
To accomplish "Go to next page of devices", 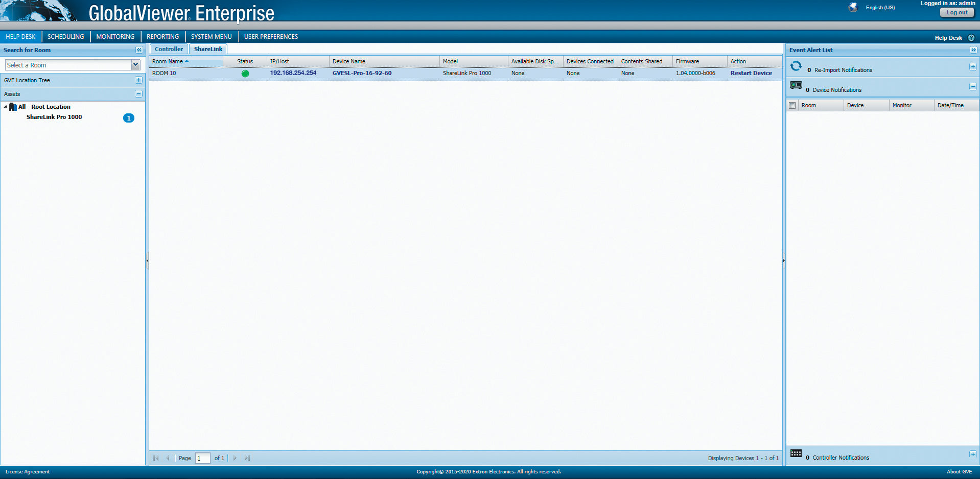I will [235, 458].
